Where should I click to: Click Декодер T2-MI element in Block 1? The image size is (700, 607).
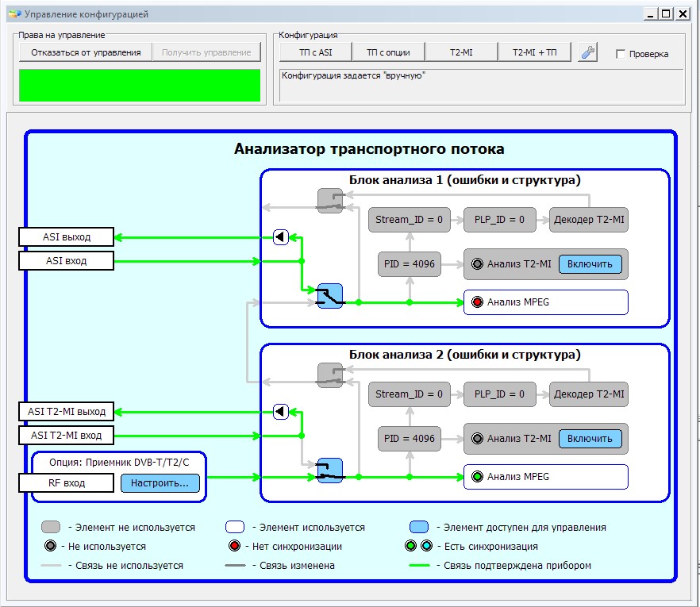[x=589, y=220]
